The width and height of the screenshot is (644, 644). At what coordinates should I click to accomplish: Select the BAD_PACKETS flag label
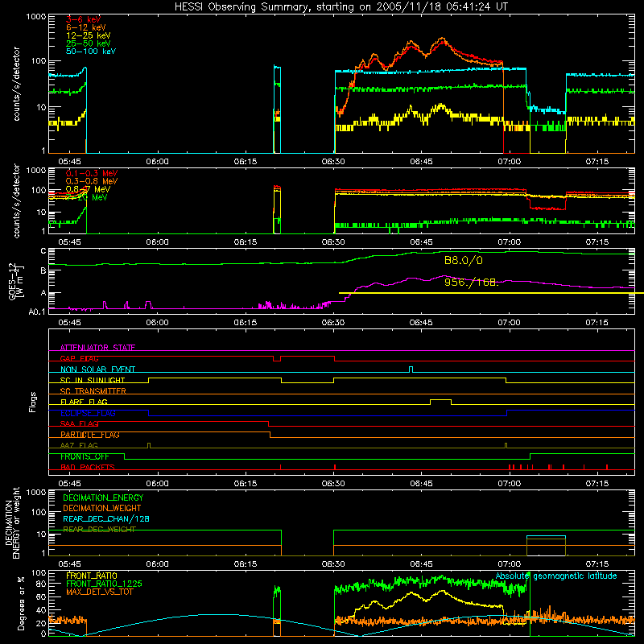coord(88,467)
